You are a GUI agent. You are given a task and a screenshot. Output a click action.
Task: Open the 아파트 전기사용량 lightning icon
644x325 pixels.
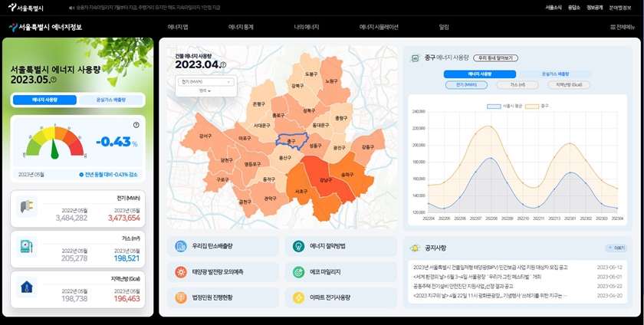coord(298,297)
